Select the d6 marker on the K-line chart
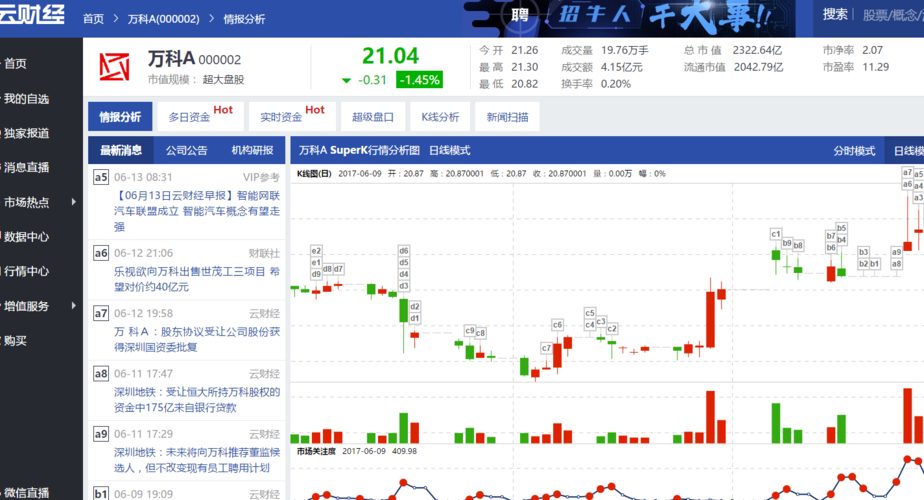 click(404, 251)
